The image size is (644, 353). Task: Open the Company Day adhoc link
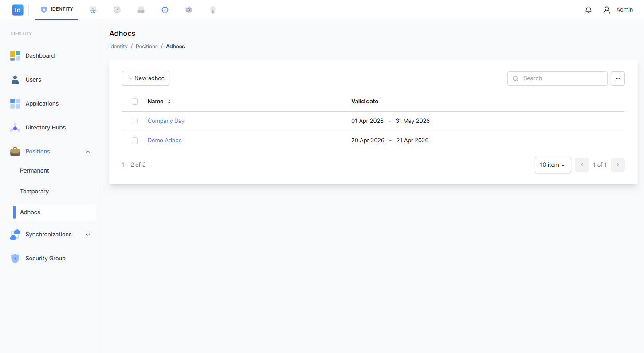[x=166, y=121]
